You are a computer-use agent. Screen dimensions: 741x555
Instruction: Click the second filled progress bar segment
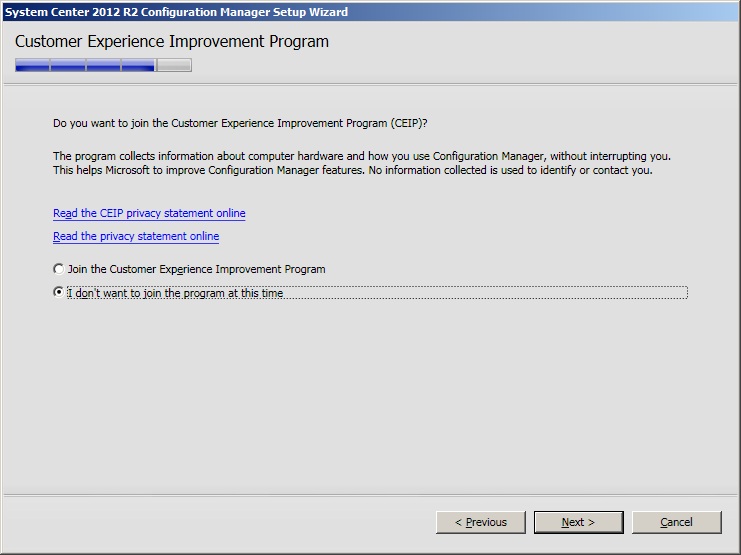point(68,66)
